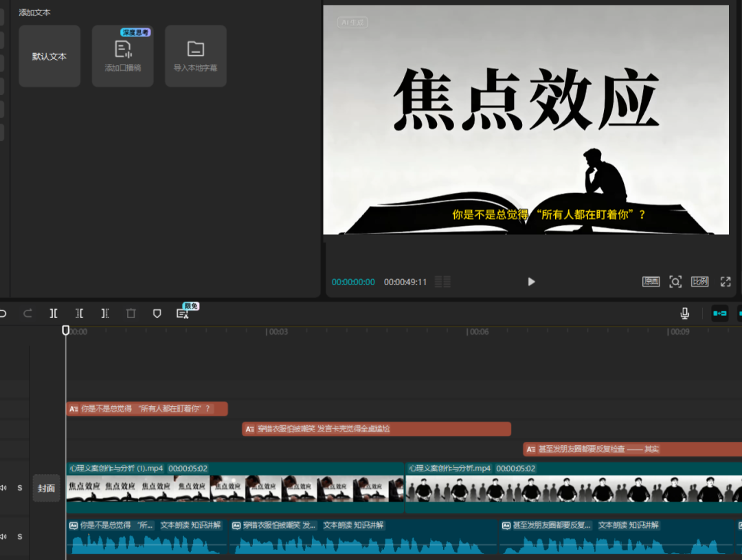
Task: Click the 封面 cover button
Action: [47, 489]
